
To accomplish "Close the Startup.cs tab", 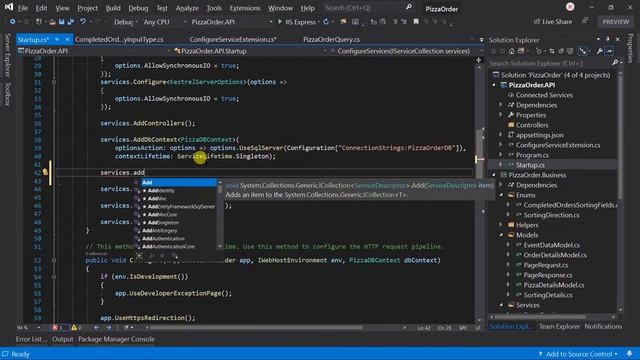I will point(67,39).
